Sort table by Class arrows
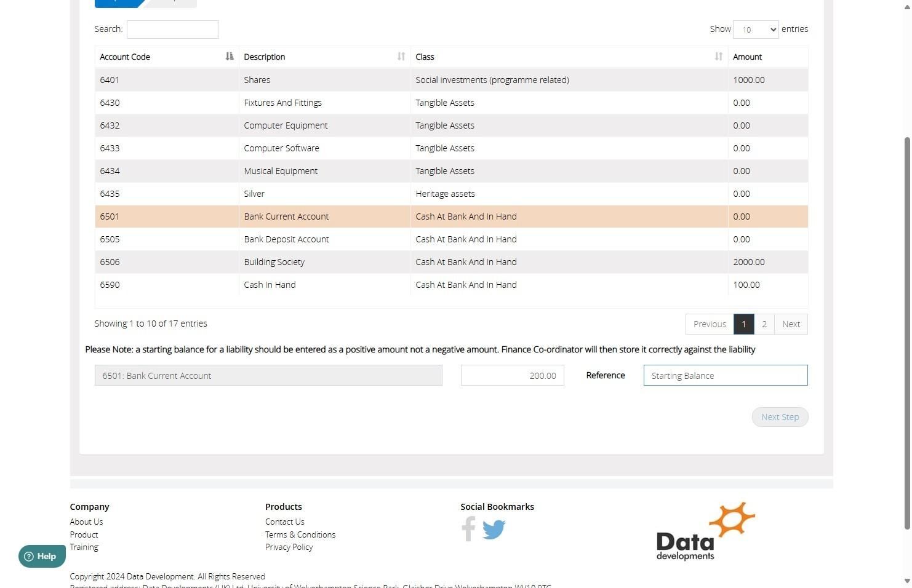The height and width of the screenshot is (588, 912). 718,57
